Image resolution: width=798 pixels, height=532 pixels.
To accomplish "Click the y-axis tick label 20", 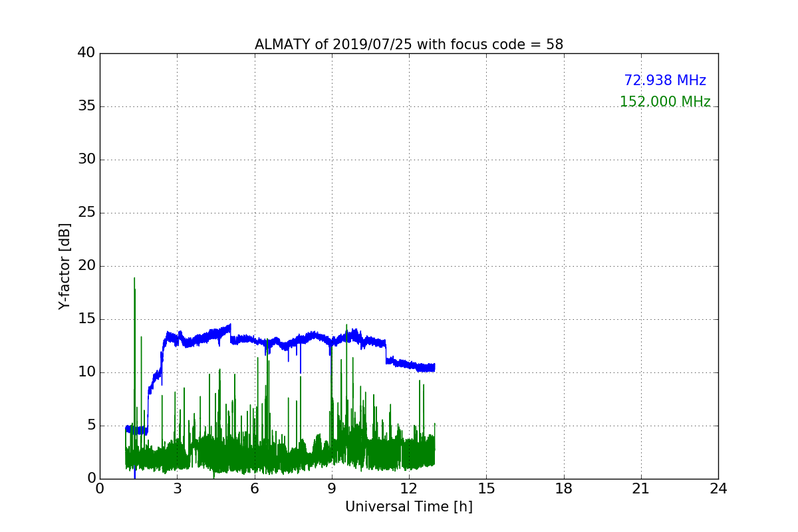I will (86, 266).
